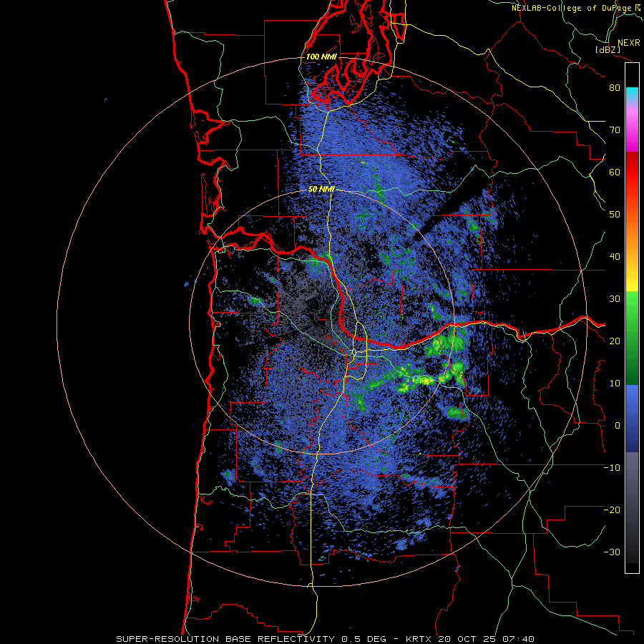Click the -30 value on the dBZ scale

(x=612, y=552)
